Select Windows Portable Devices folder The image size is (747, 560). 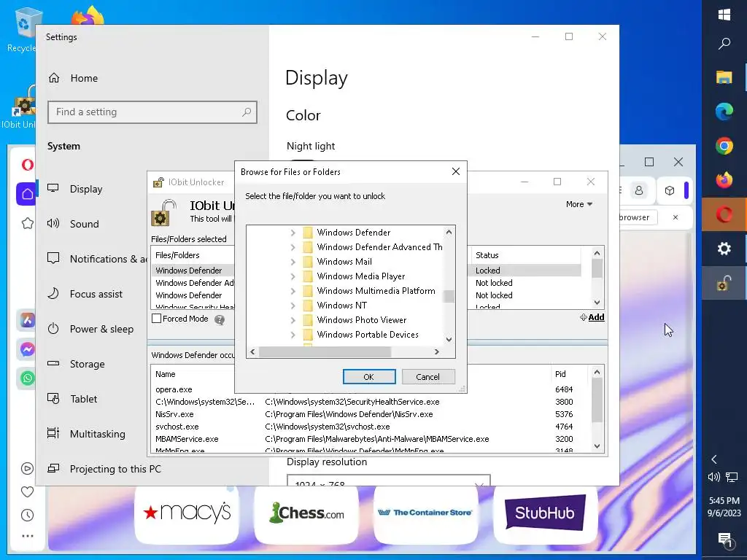[368, 335]
